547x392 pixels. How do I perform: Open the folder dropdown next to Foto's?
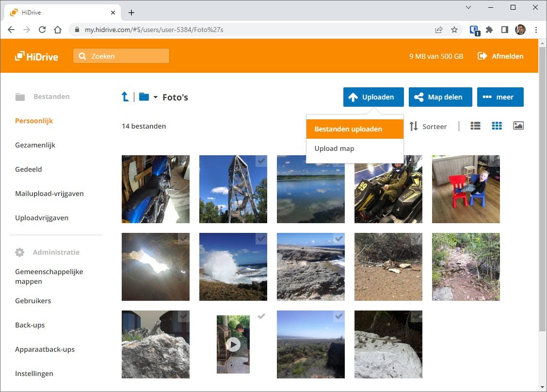pos(147,97)
